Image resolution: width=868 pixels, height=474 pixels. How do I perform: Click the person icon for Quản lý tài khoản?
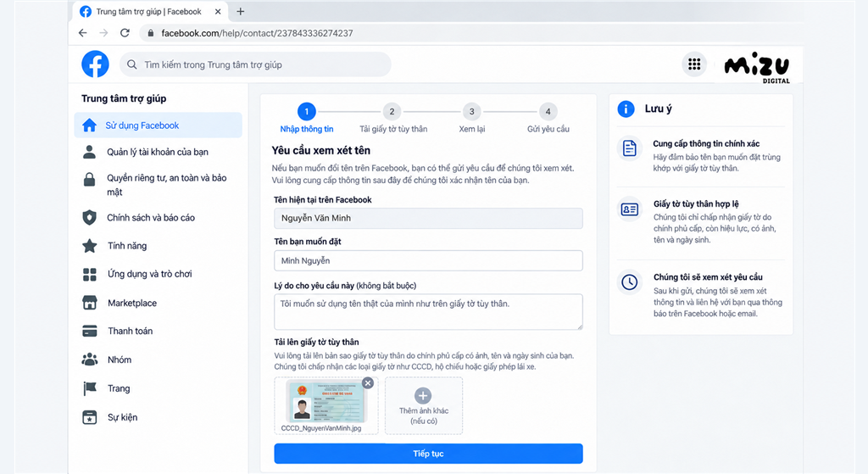point(89,152)
